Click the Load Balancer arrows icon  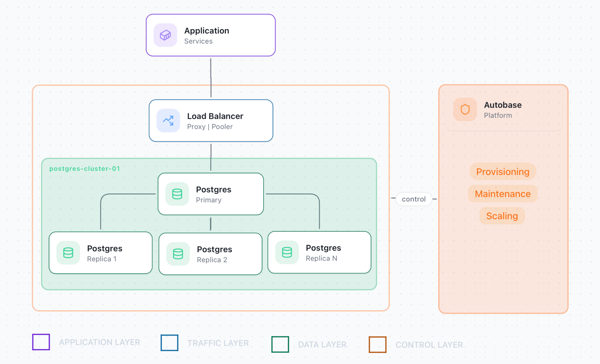[168, 120]
